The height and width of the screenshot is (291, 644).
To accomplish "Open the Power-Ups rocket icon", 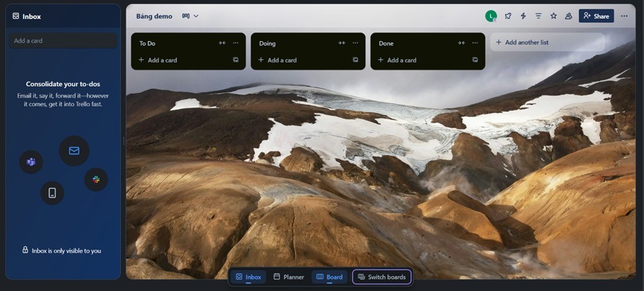I will pos(508,16).
